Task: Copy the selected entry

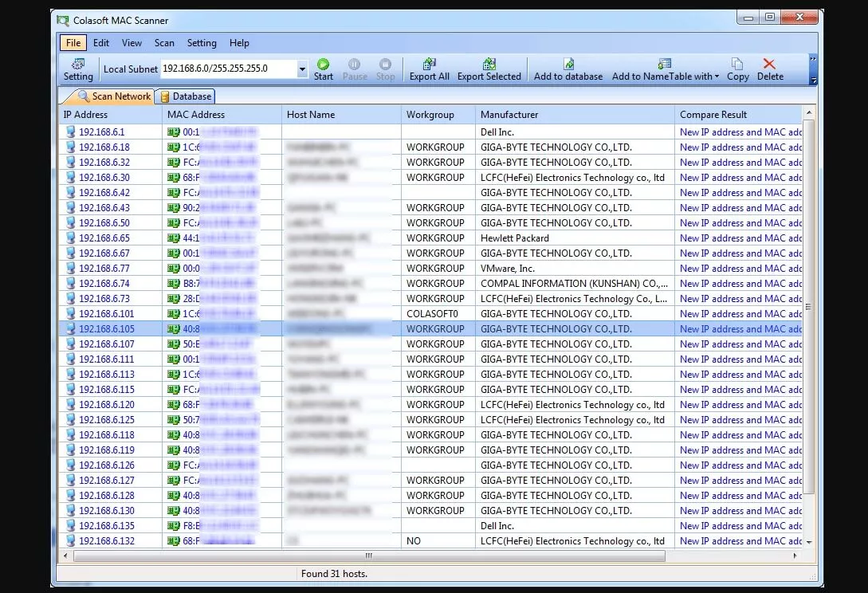Action: (x=737, y=70)
